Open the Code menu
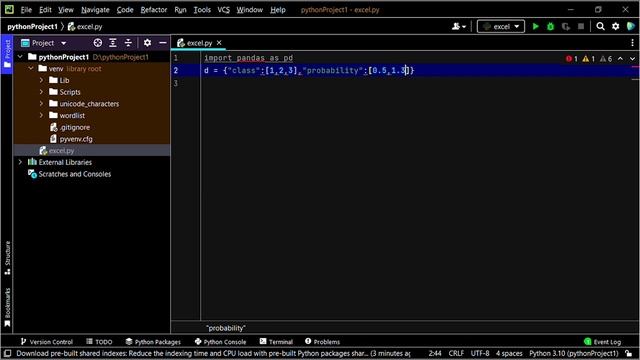Image resolution: width=640 pixels, height=360 pixels. click(x=125, y=9)
